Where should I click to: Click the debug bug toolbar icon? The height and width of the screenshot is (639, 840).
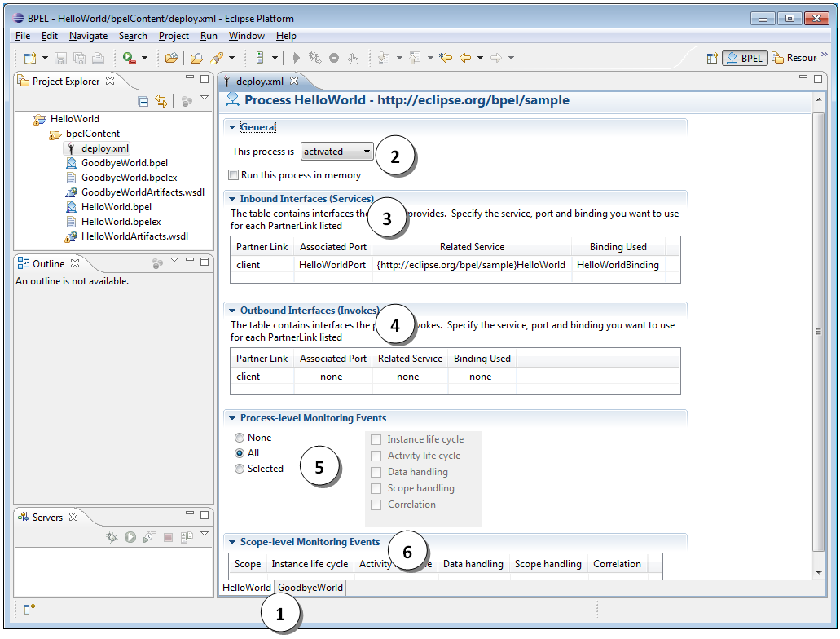coord(315,58)
